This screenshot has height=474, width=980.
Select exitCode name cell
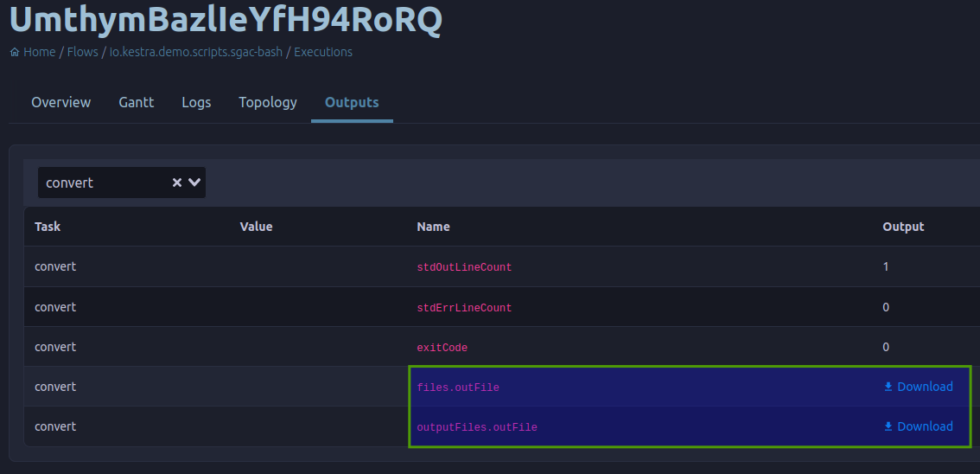pyautogui.click(x=442, y=348)
